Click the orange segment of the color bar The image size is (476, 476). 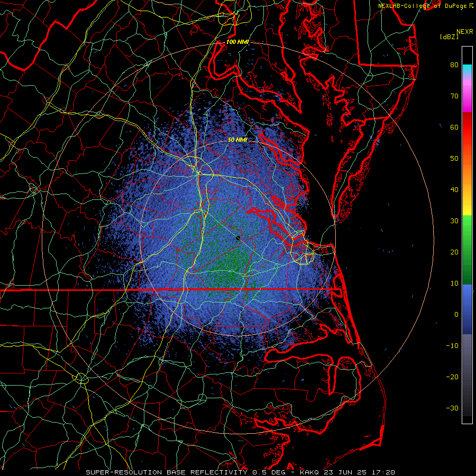[467, 175]
